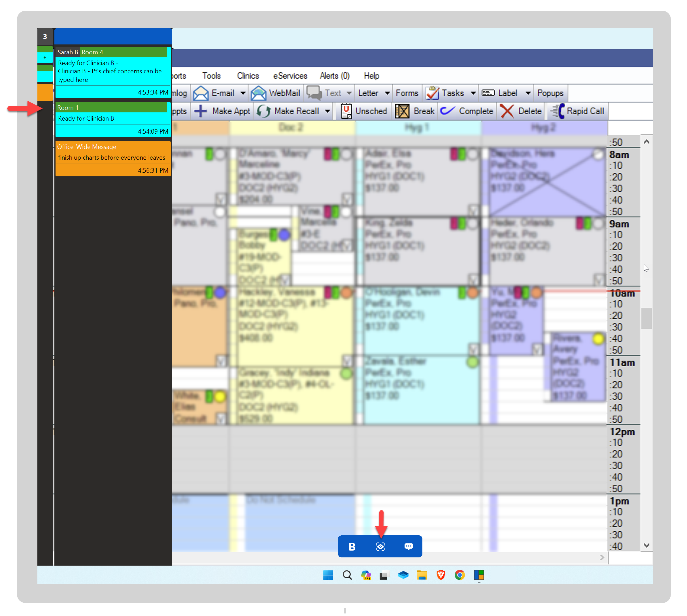The width and height of the screenshot is (687, 616).
Task: Mark appointment Complete with checkmark
Action: (467, 111)
